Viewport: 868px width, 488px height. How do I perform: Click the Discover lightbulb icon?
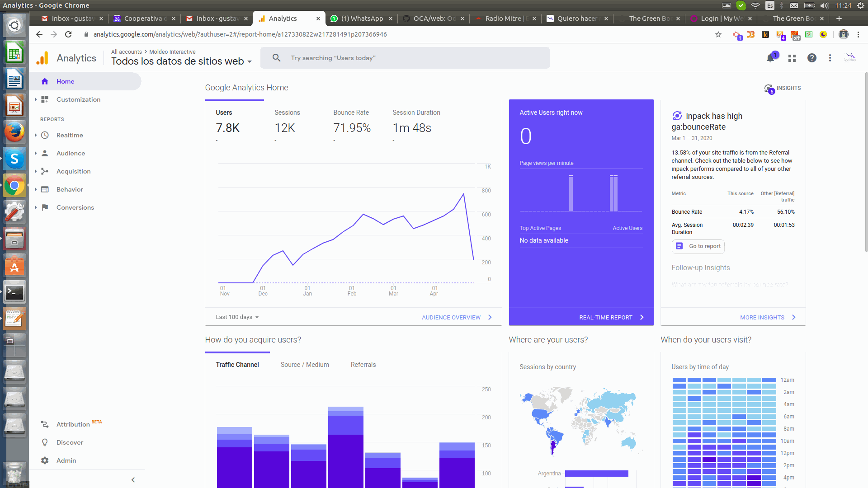coord(45,442)
